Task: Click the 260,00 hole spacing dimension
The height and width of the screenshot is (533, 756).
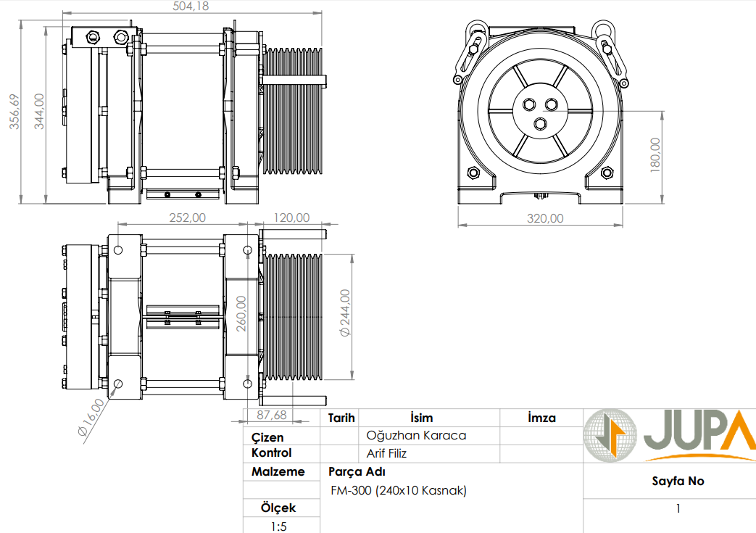Action: [x=241, y=313]
